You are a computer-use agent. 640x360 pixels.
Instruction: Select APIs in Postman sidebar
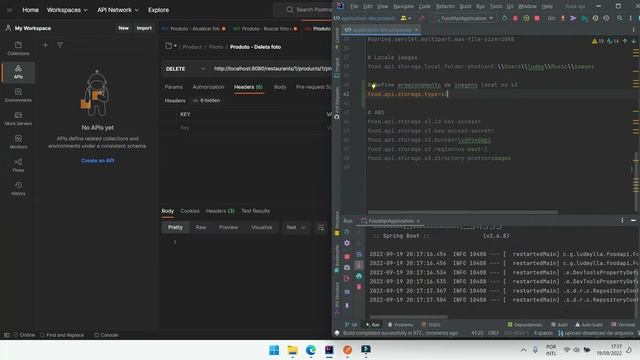tap(18, 72)
